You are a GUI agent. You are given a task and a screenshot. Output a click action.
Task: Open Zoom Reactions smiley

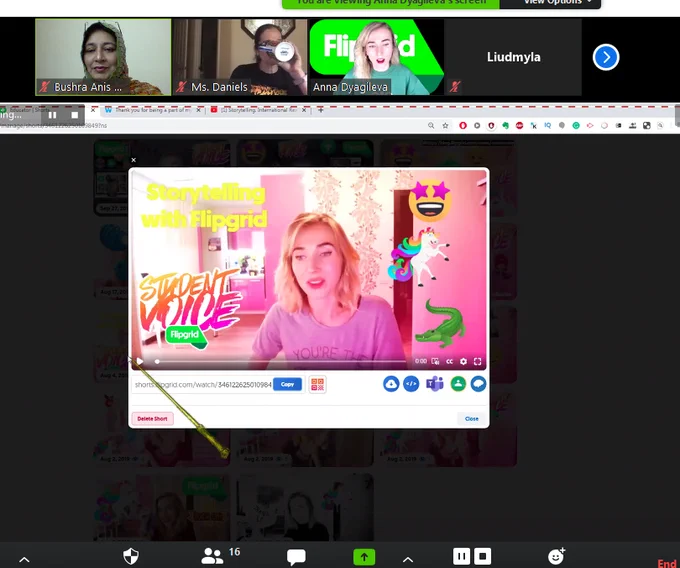point(556,556)
